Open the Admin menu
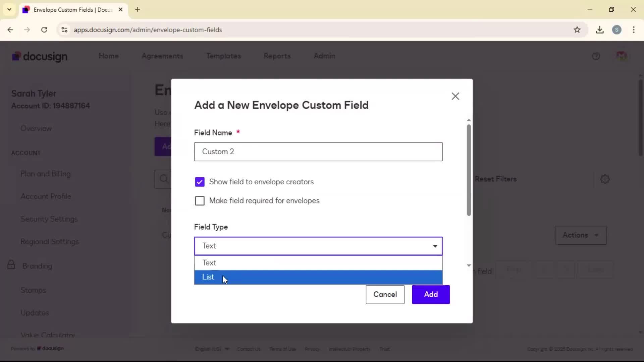The width and height of the screenshot is (644, 362). click(324, 56)
